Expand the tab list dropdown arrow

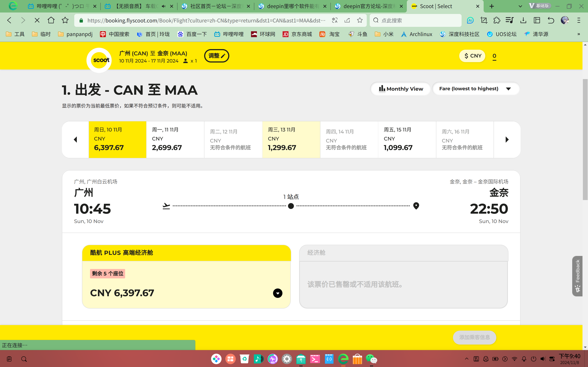(520, 6)
